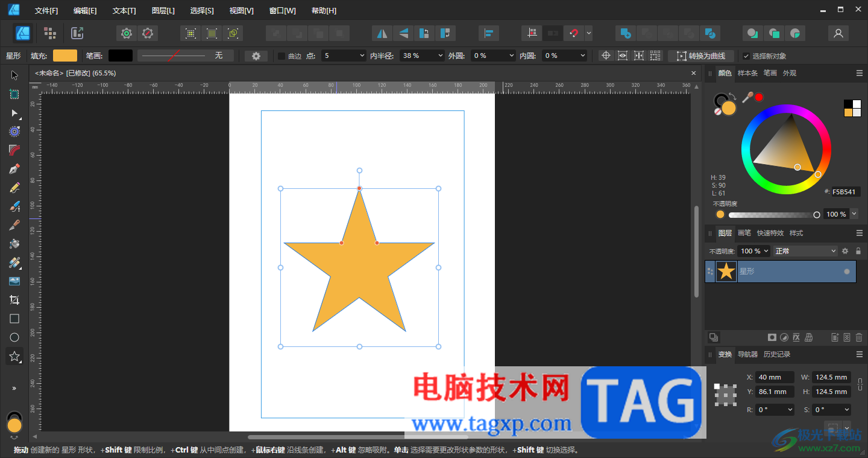Screen dimensions: 868x458
Task: Open the 文件 menu
Action: (46, 11)
